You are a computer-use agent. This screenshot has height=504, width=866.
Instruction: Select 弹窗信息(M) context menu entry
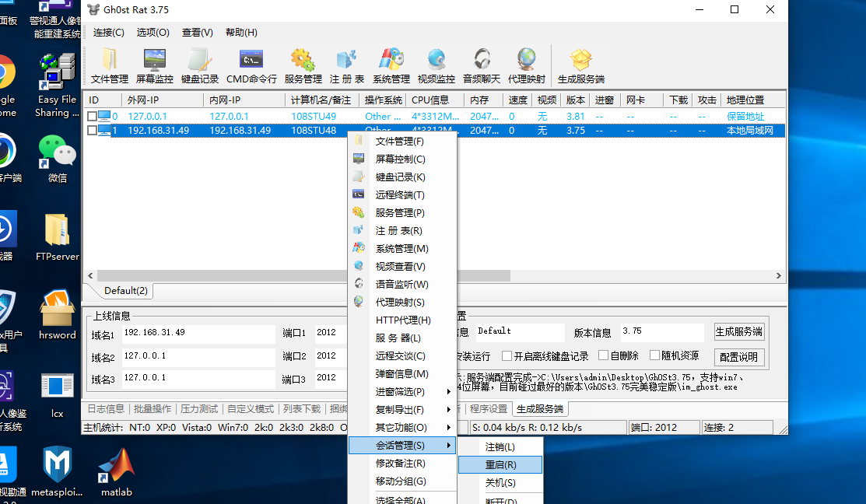coord(402,373)
